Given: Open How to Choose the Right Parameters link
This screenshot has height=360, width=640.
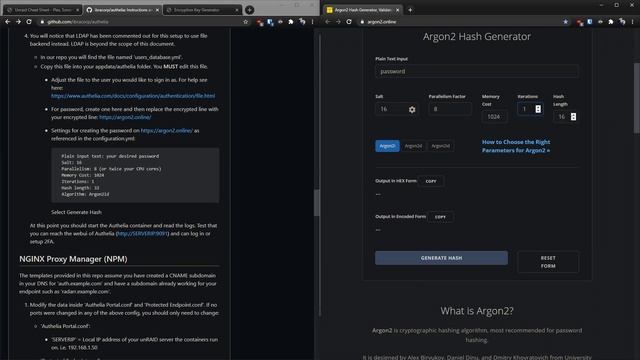Looking at the screenshot, I should pyautogui.click(x=516, y=146).
